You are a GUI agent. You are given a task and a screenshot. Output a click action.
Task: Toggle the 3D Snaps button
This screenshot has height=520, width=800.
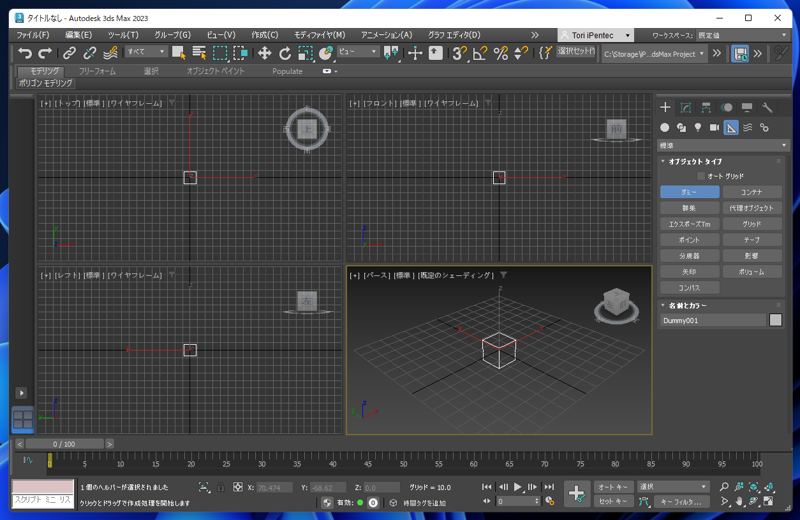click(460, 53)
